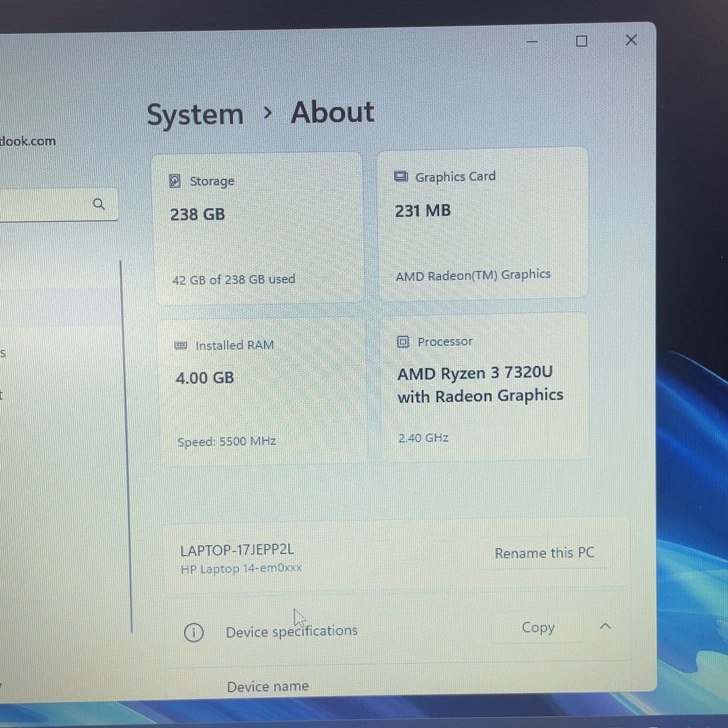The width and height of the screenshot is (728, 728).
Task: Click the search magnifier icon
Action: pos(99,204)
